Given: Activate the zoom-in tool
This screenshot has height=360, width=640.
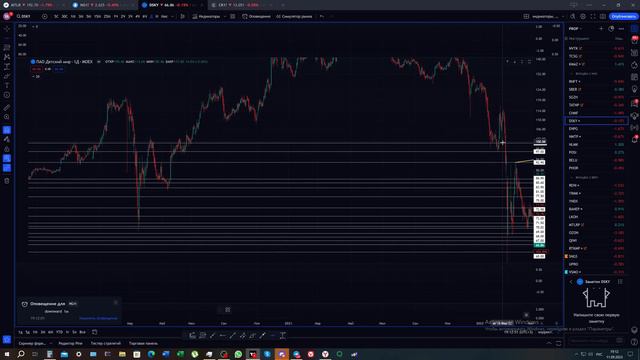Looking at the screenshot, I should [7, 117].
